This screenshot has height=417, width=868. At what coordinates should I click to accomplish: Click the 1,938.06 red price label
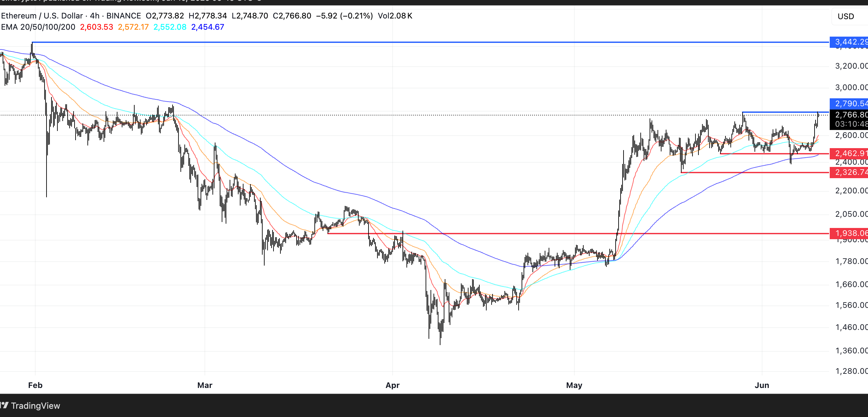849,233
